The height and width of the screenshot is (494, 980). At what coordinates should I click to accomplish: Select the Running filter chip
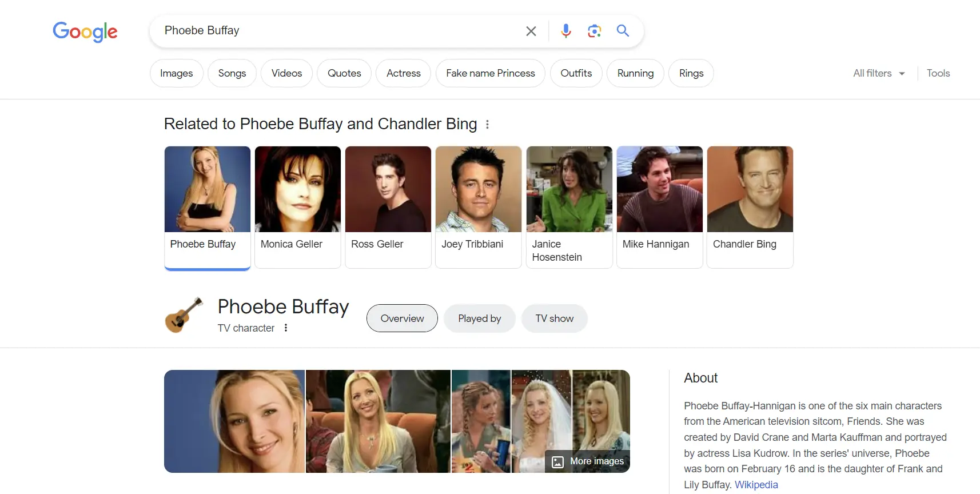click(635, 73)
